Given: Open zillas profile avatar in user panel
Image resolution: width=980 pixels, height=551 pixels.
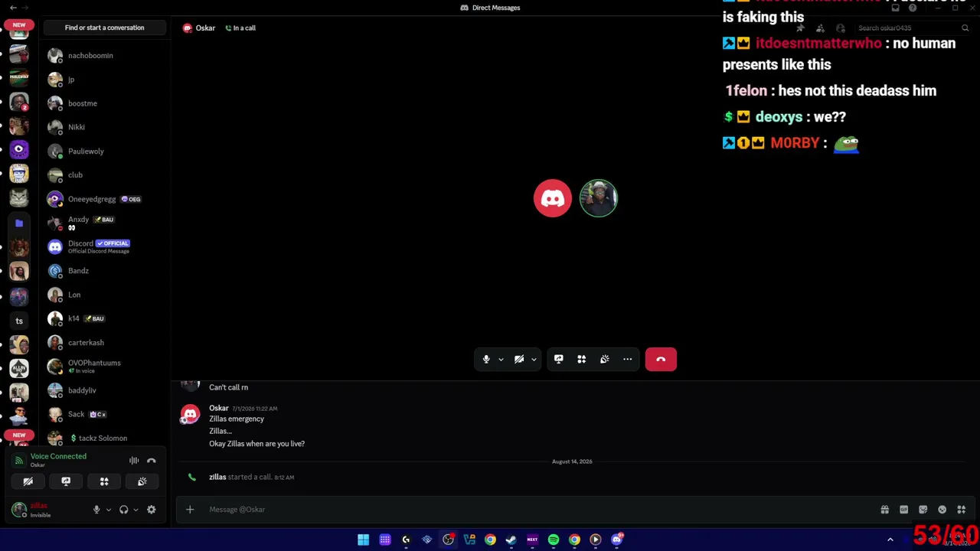Looking at the screenshot, I should tap(19, 510).
